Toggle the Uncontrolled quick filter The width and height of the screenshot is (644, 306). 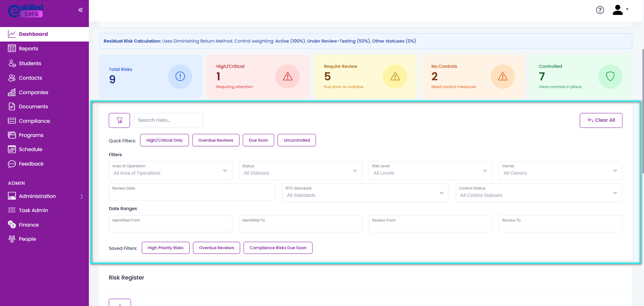click(297, 140)
